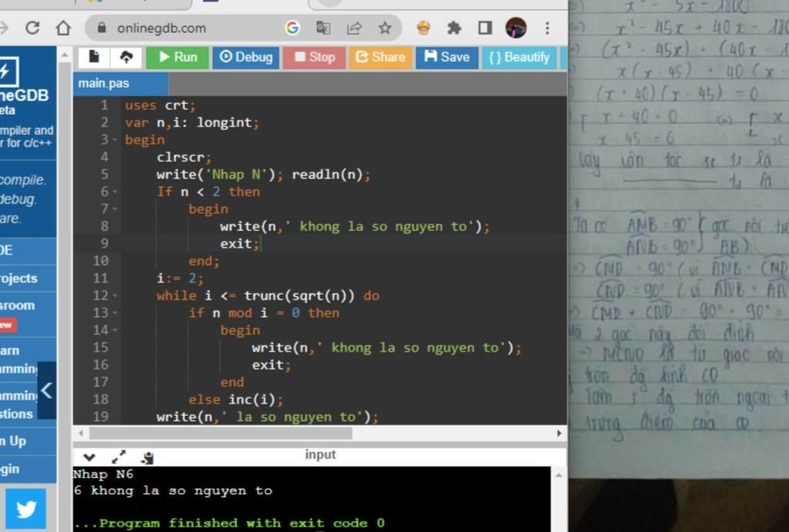
Task: Open the Twitter icon in sidebar
Action: point(25,509)
